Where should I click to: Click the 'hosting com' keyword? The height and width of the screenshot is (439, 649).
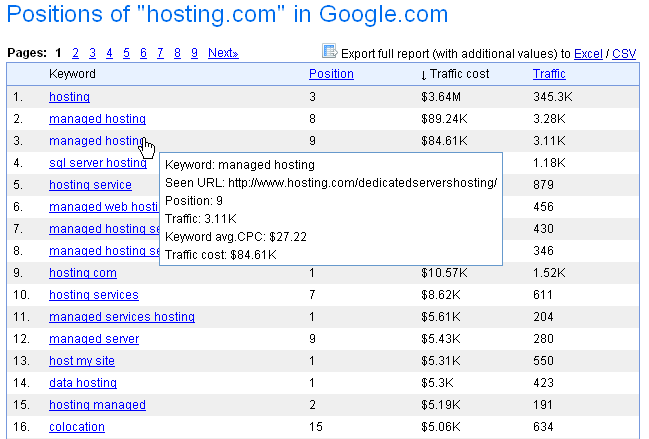82,273
